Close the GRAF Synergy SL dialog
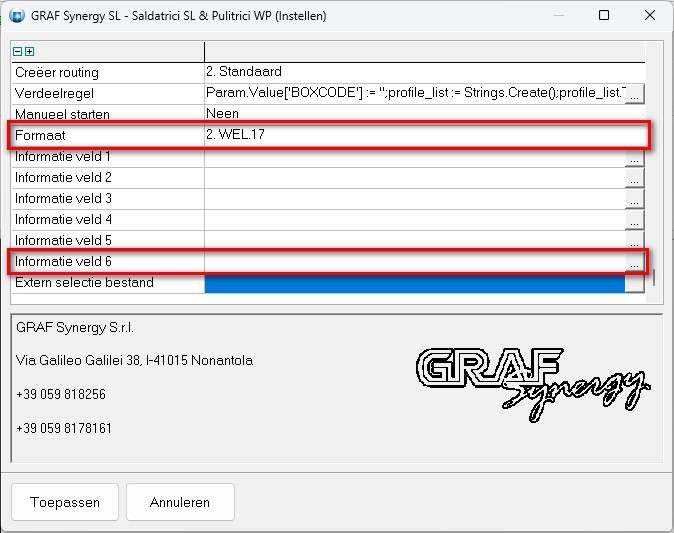The height and width of the screenshot is (533, 674). click(650, 15)
